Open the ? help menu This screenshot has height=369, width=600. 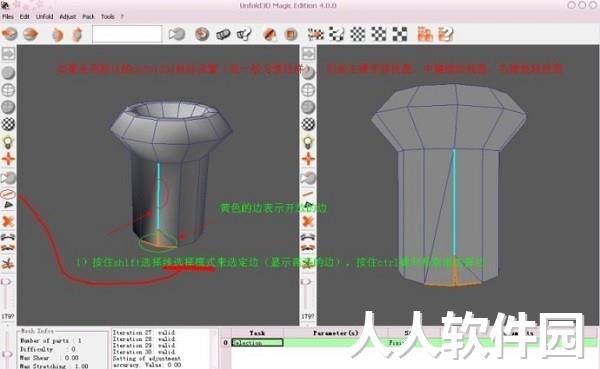[122, 16]
